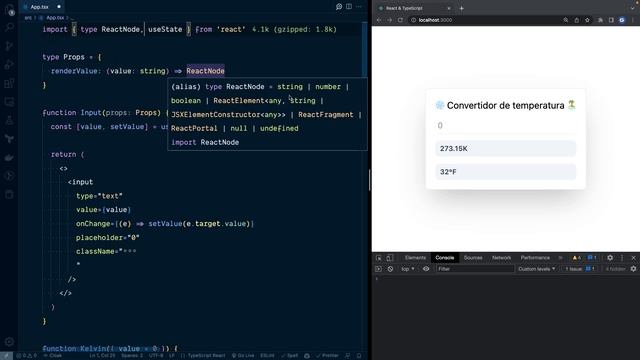Select the Console tab in DevTools
The width and height of the screenshot is (640, 360).
coord(444,258)
